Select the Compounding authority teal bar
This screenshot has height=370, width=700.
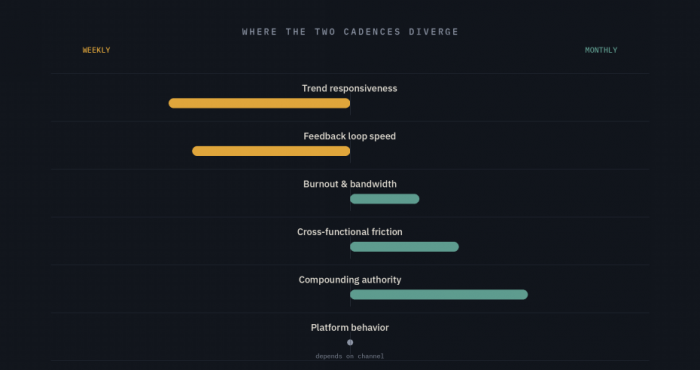click(439, 295)
